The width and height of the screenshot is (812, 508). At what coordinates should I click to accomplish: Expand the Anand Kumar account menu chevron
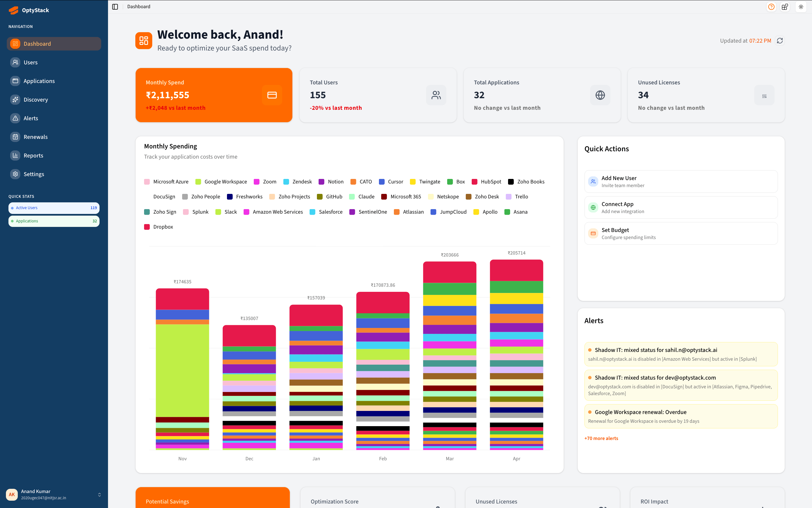pyautogui.click(x=99, y=494)
